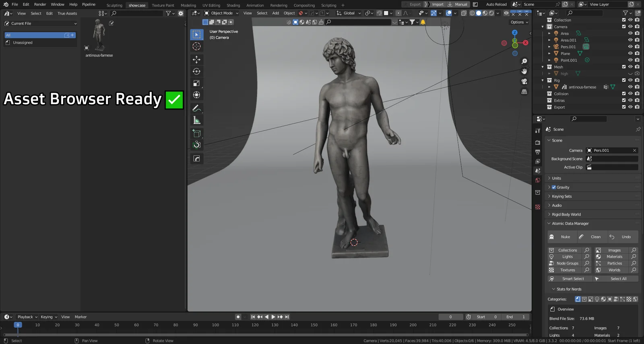Viewport: 644px width, 344px height.
Task: Open the Texture properties tab icon
Action: 538,207
